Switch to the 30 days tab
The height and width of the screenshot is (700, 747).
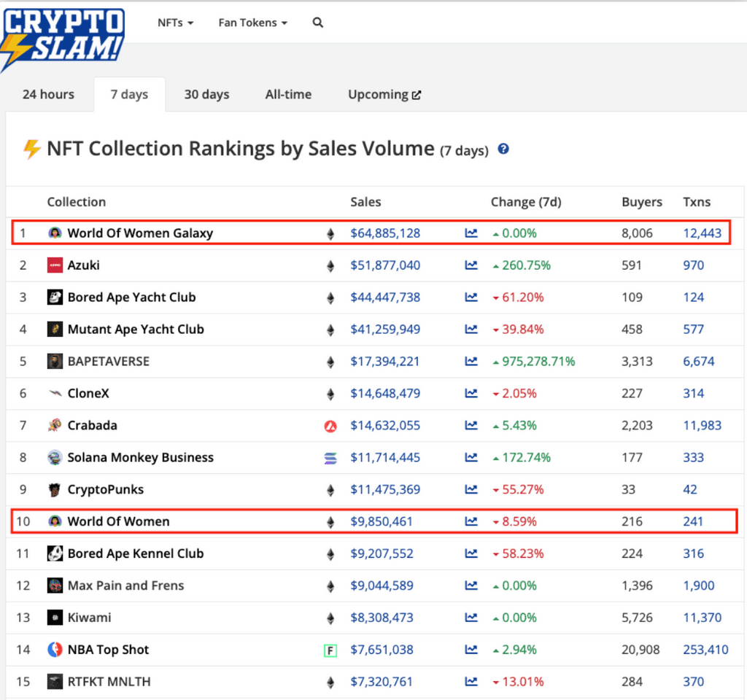[206, 94]
